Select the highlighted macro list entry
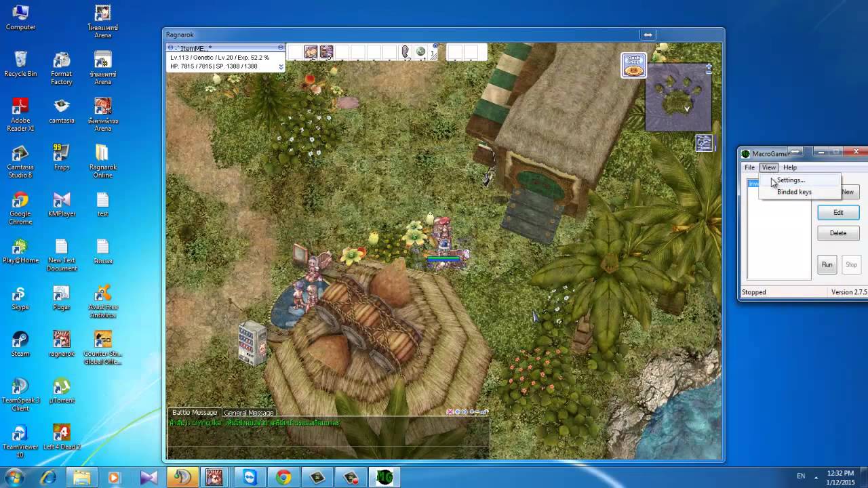Viewport: 868px width, 488px height. (x=753, y=184)
